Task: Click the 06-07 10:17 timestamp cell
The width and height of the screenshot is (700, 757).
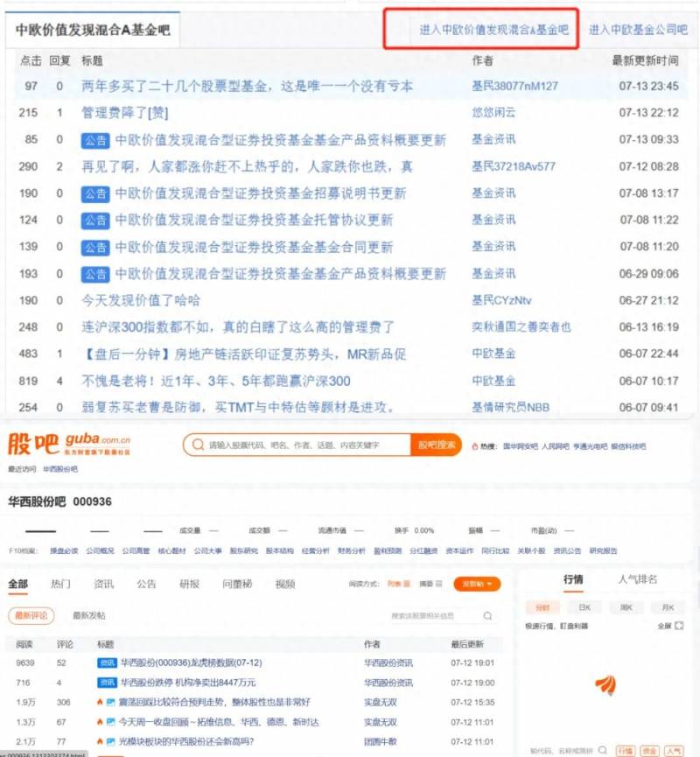Action: point(649,382)
